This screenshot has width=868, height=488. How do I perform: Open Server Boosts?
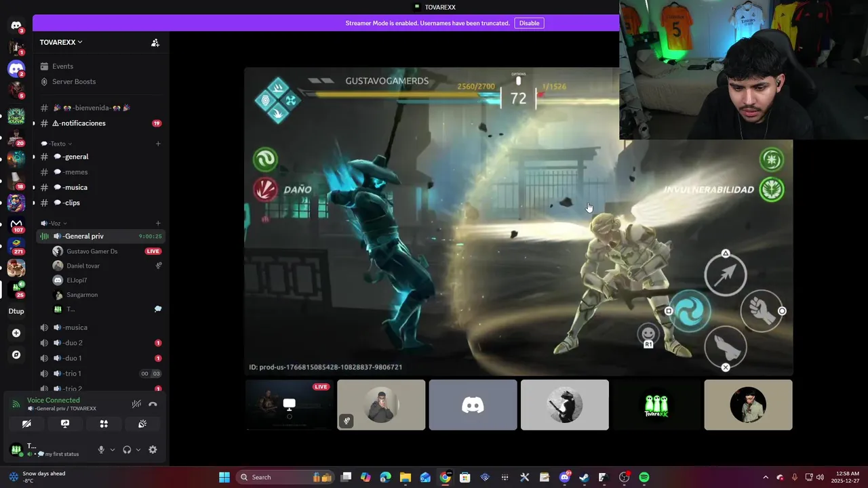click(100, 81)
